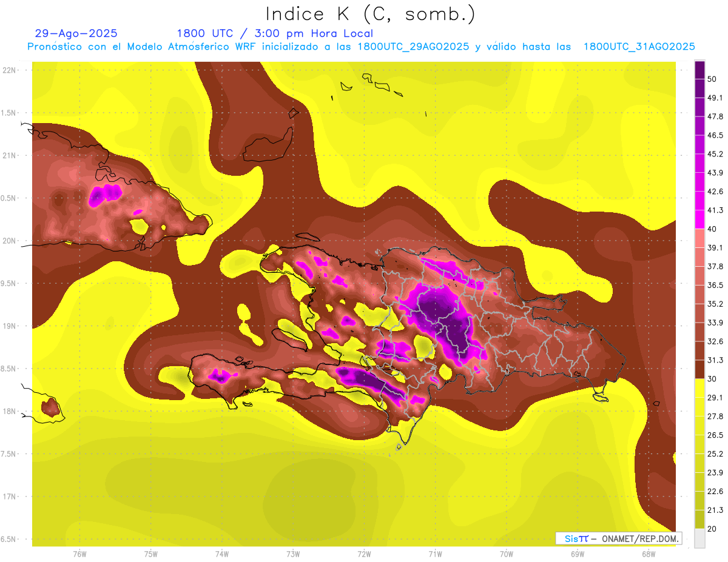Click the "76W" longitude label
Viewport: 728px width, 562px height.
79,554
